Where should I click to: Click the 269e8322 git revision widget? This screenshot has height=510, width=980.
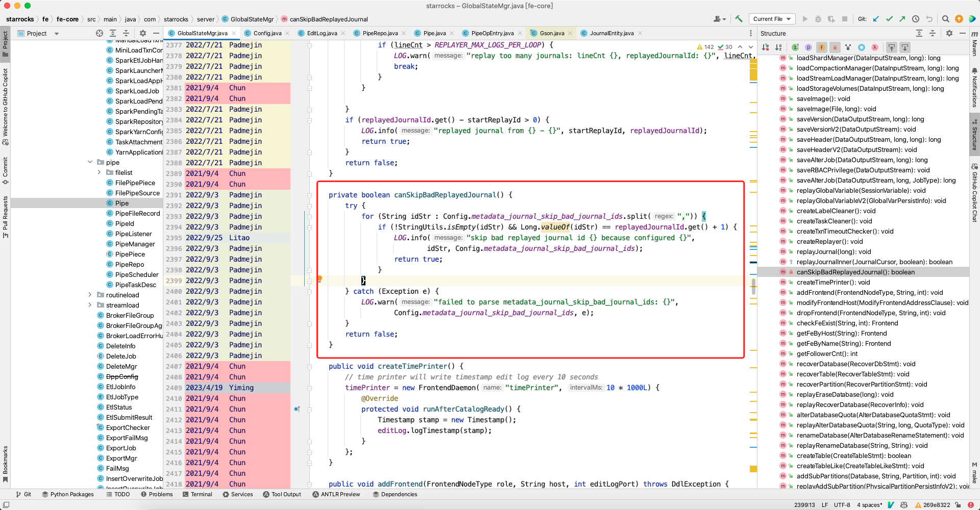click(933, 505)
